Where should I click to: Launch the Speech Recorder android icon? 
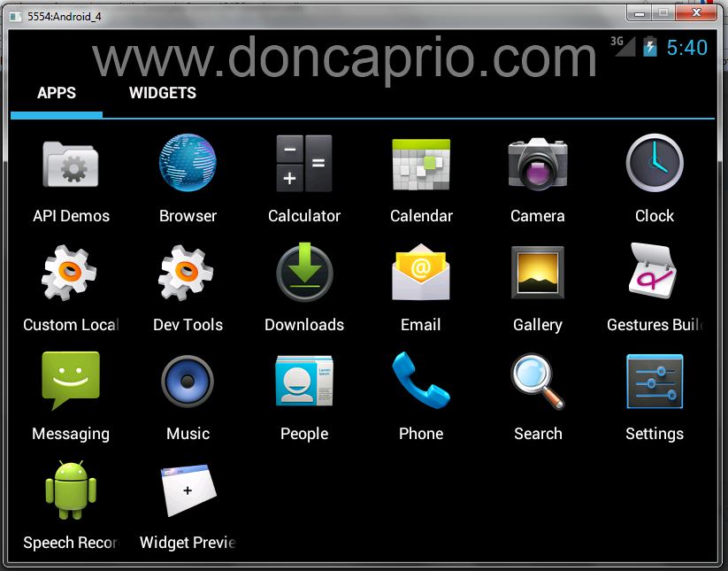click(x=71, y=490)
